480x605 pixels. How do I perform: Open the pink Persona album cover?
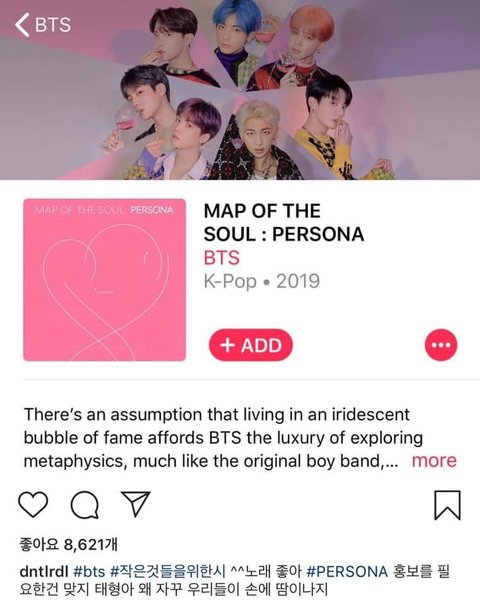tap(105, 280)
